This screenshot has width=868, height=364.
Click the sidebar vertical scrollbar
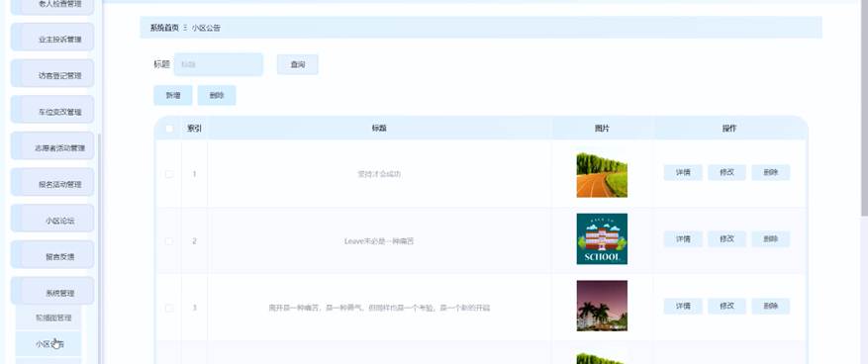[99, 249]
